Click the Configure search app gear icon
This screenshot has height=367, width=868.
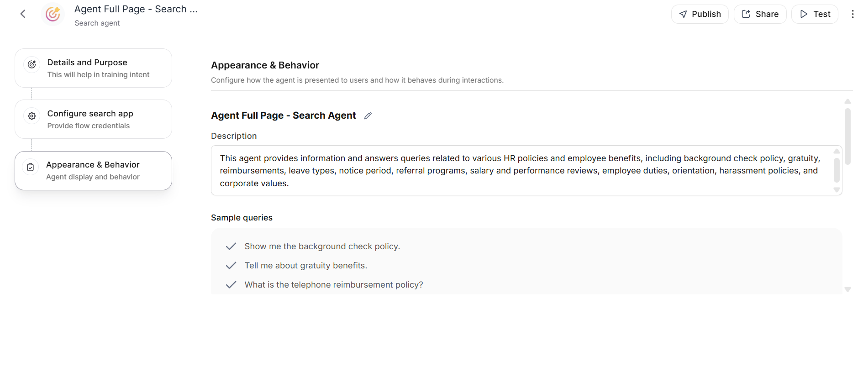[x=32, y=116]
